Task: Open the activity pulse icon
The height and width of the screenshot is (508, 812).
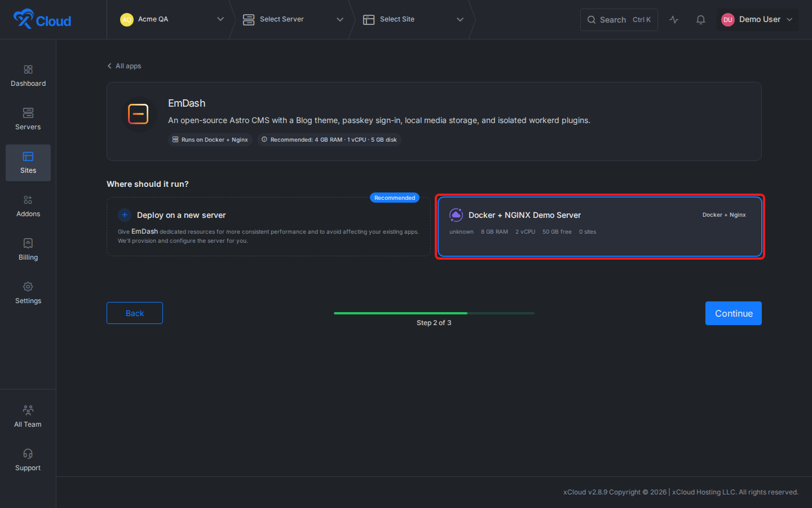Action: (x=674, y=20)
